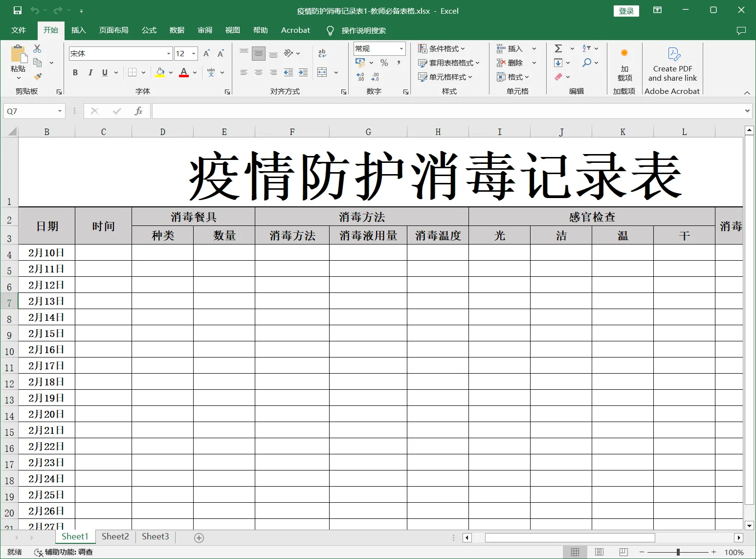Open the Sheet3 worksheet tab
The width and height of the screenshot is (756, 559).
(155, 537)
